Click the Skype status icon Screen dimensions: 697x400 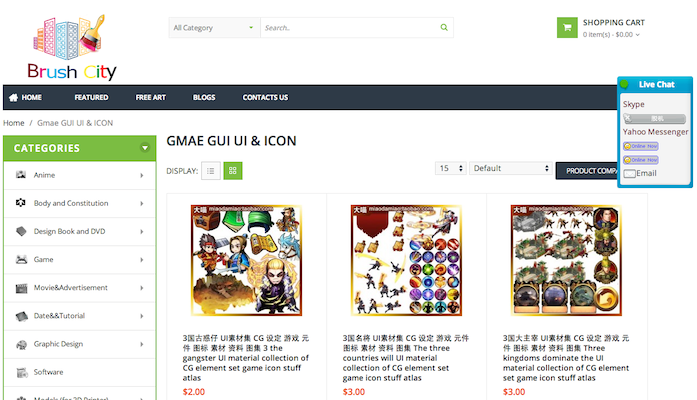[654, 118]
